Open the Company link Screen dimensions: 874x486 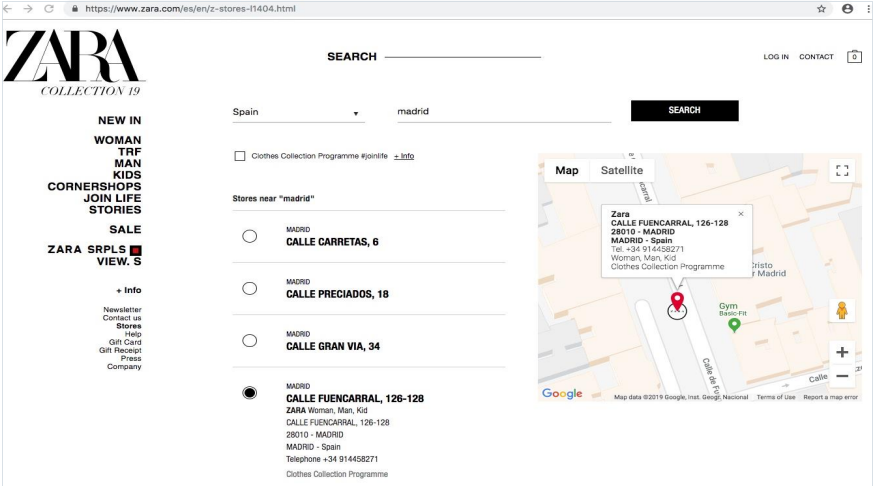pos(124,366)
